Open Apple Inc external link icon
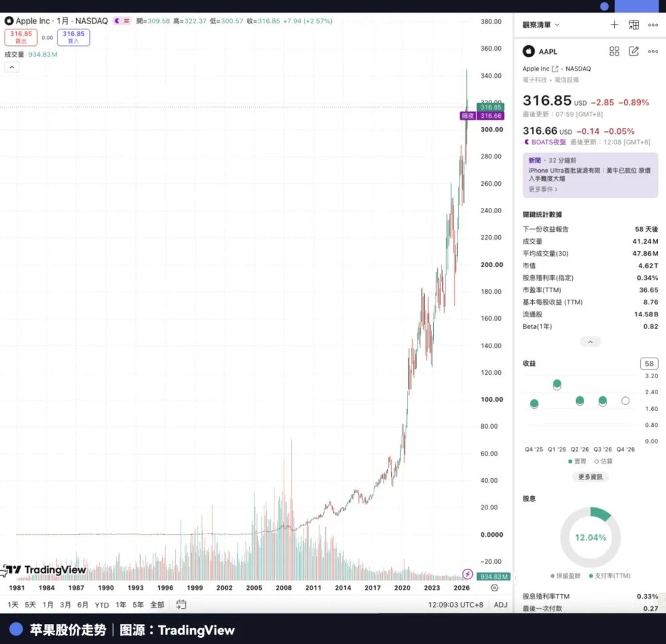Viewport: 666px width, 644px height. pyautogui.click(x=555, y=69)
